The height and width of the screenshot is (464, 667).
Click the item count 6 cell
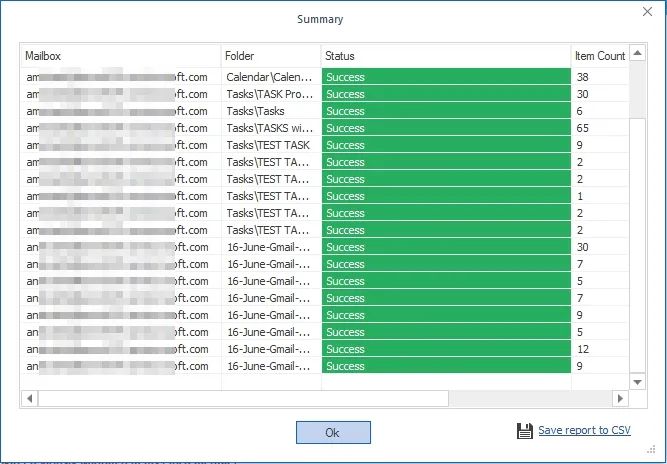[x=600, y=111]
